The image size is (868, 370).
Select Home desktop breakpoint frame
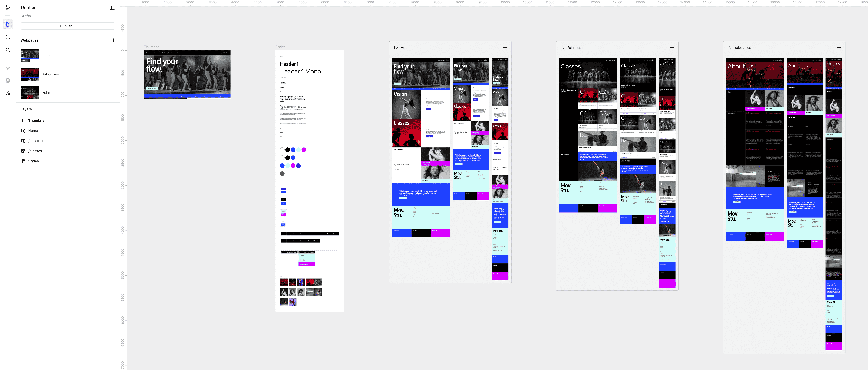point(421,148)
